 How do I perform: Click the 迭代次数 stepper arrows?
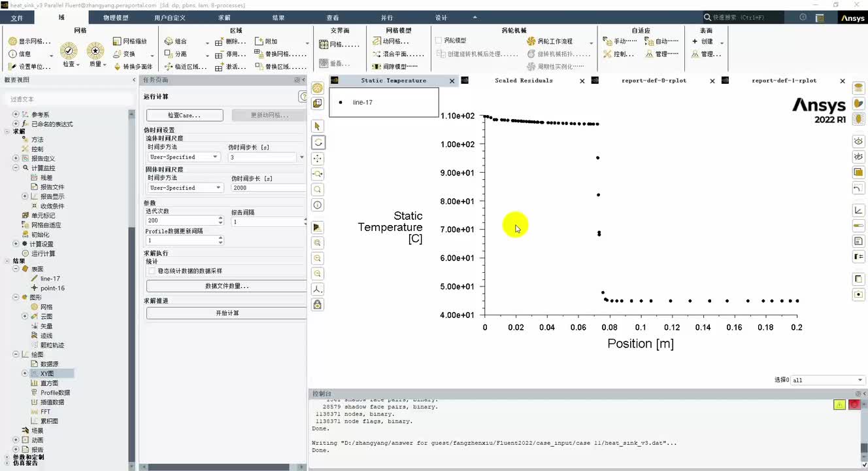coord(220,220)
